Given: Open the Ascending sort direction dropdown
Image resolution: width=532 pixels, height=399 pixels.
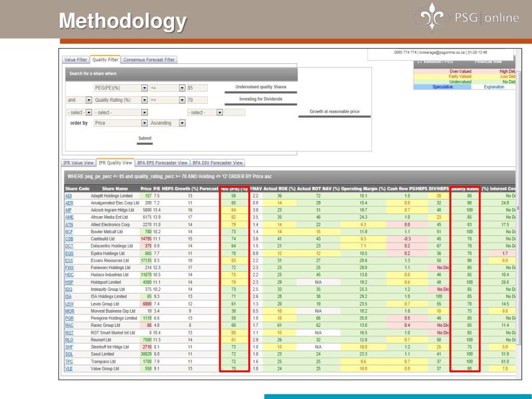Looking at the screenshot, I should [x=182, y=123].
